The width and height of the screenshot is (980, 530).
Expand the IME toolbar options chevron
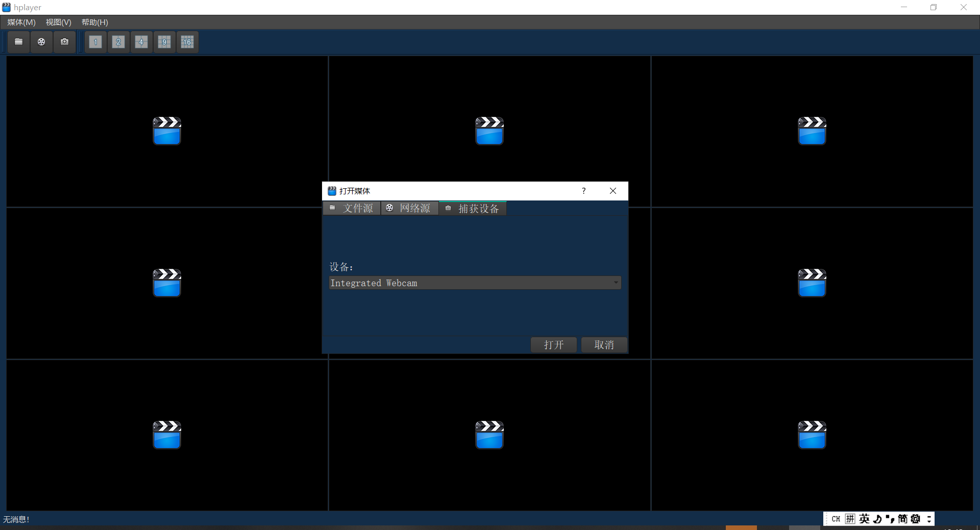(x=929, y=519)
